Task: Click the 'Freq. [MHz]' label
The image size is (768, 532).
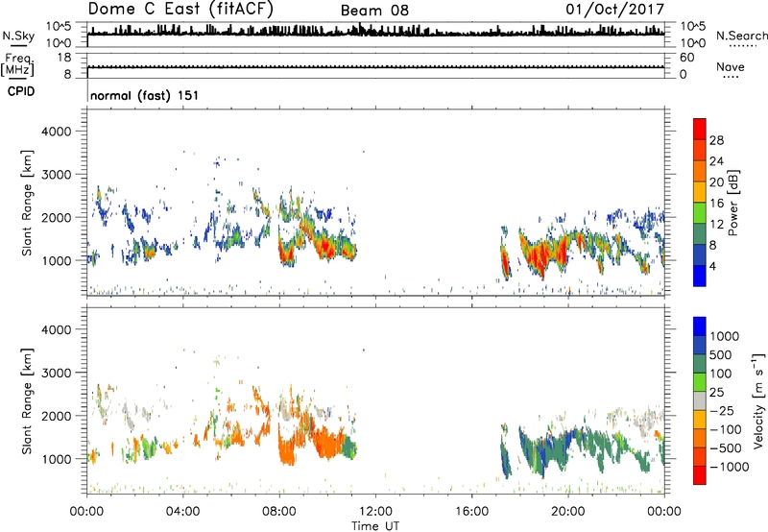Action: pyautogui.click(x=17, y=65)
